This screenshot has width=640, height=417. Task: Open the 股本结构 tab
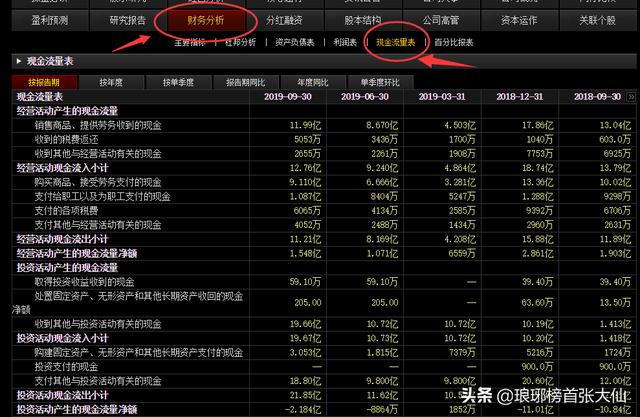click(362, 20)
